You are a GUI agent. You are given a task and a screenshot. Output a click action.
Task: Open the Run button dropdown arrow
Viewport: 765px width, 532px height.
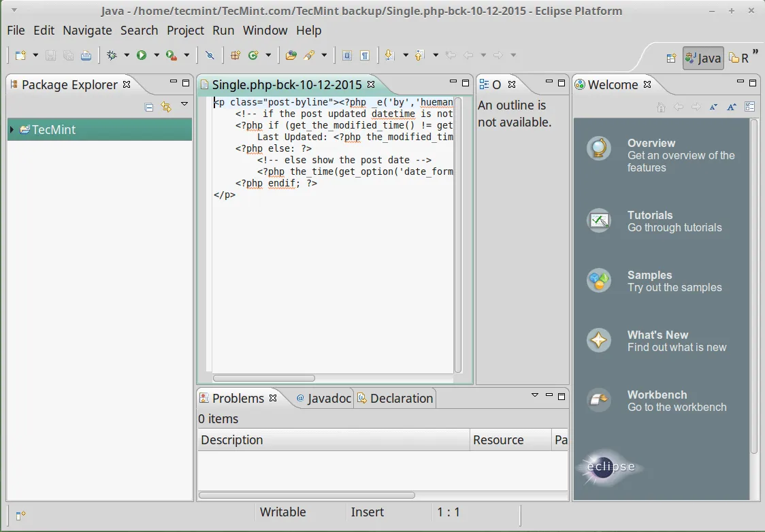tap(156, 55)
